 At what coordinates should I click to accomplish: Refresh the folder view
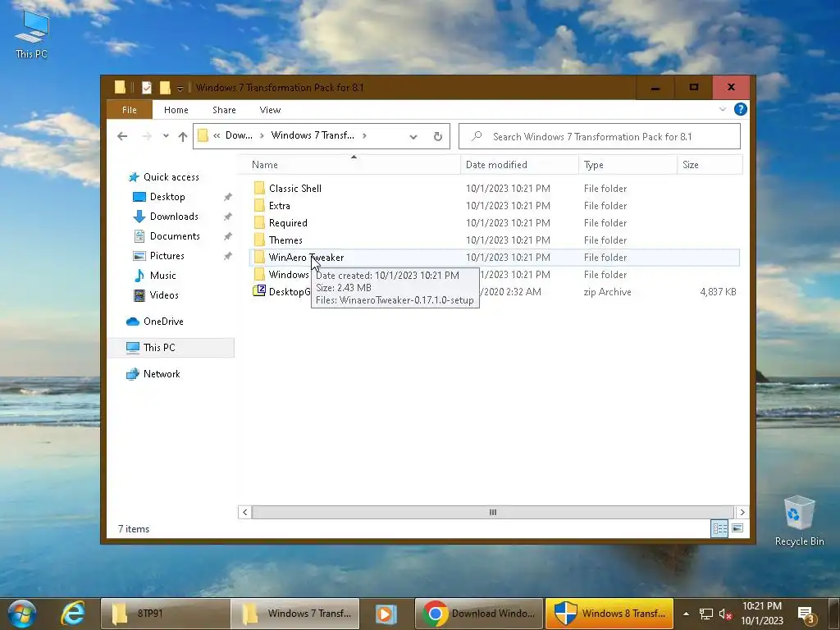tap(438, 137)
